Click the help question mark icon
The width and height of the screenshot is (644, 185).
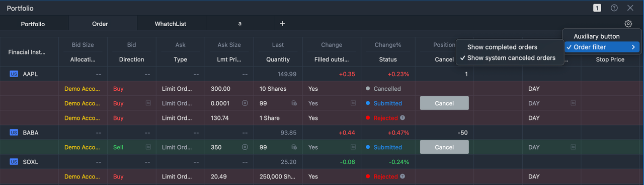[614, 8]
